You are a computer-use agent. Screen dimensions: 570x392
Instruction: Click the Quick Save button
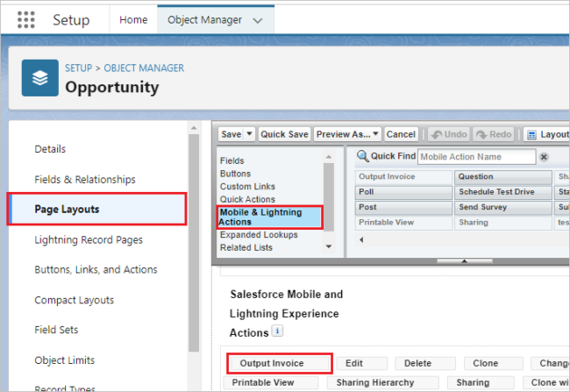click(x=284, y=134)
